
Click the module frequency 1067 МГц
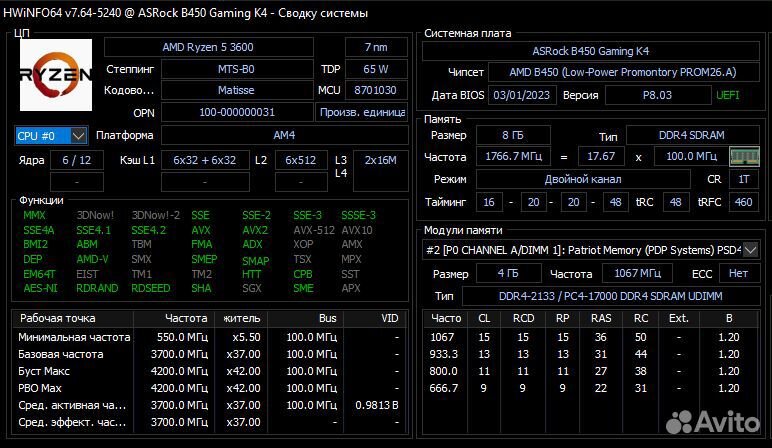[x=637, y=273]
